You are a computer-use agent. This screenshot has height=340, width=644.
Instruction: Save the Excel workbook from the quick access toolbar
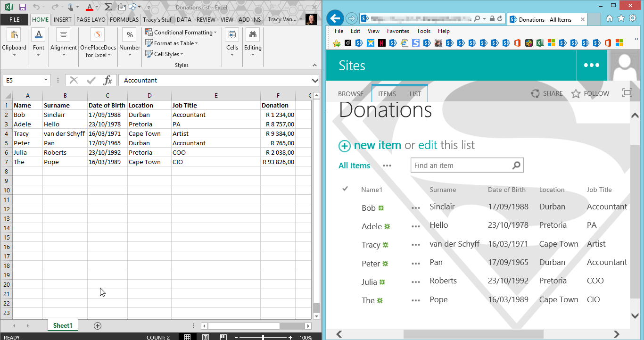tap(22, 7)
